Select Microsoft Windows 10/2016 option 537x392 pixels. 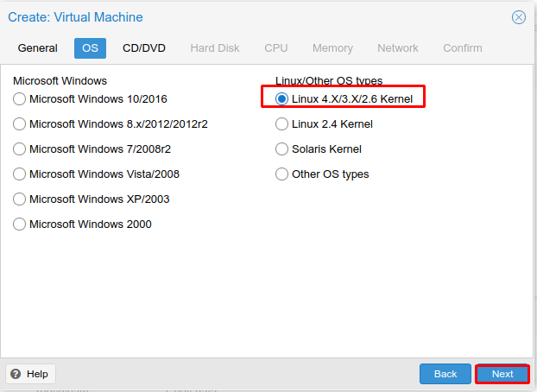tap(20, 99)
